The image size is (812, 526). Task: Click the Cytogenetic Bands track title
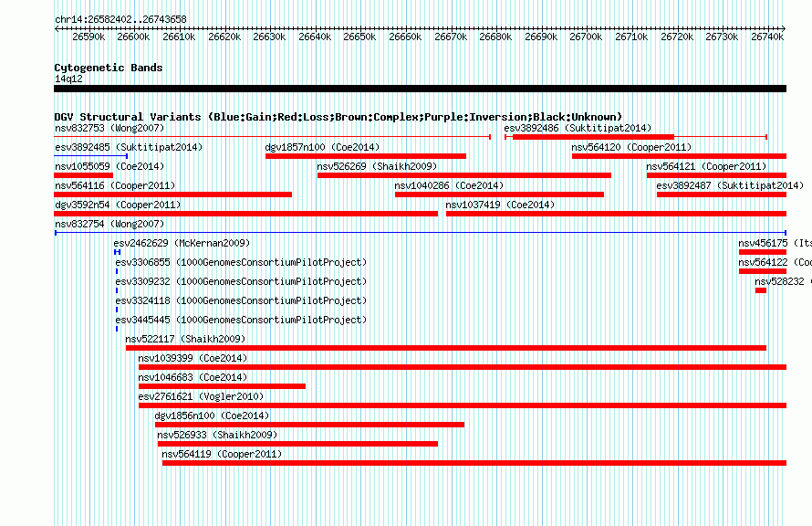pos(109,68)
